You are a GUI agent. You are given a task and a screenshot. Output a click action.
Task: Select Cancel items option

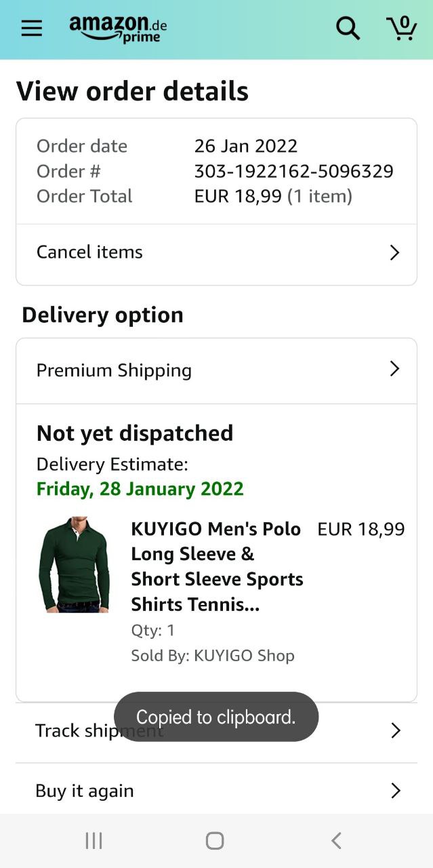(x=89, y=252)
